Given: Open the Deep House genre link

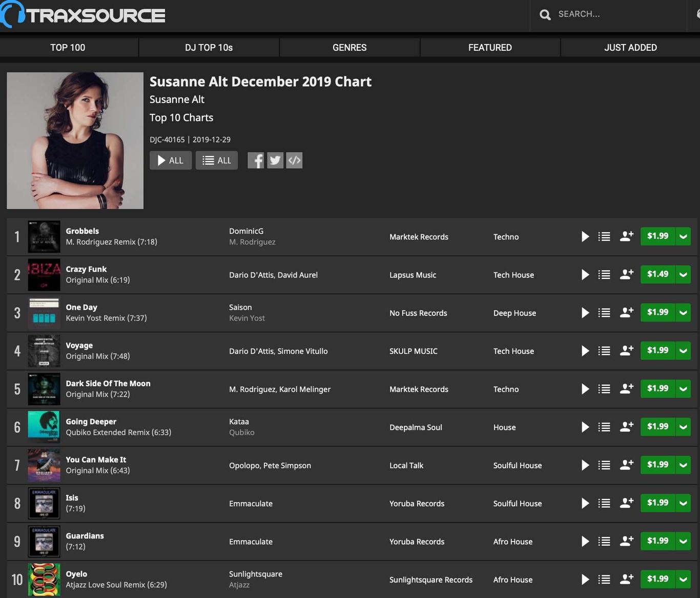Looking at the screenshot, I should (x=514, y=313).
